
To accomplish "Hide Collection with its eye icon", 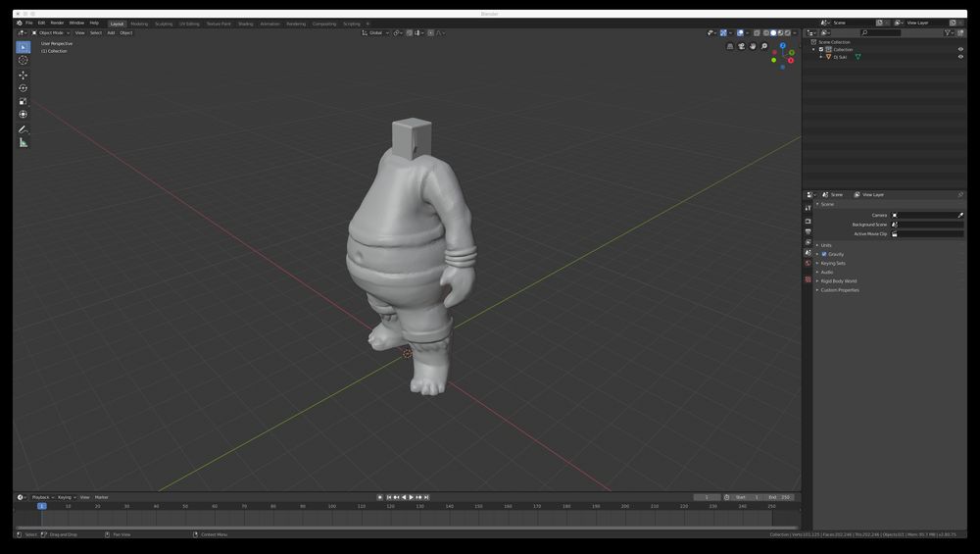I will tap(960, 49).
